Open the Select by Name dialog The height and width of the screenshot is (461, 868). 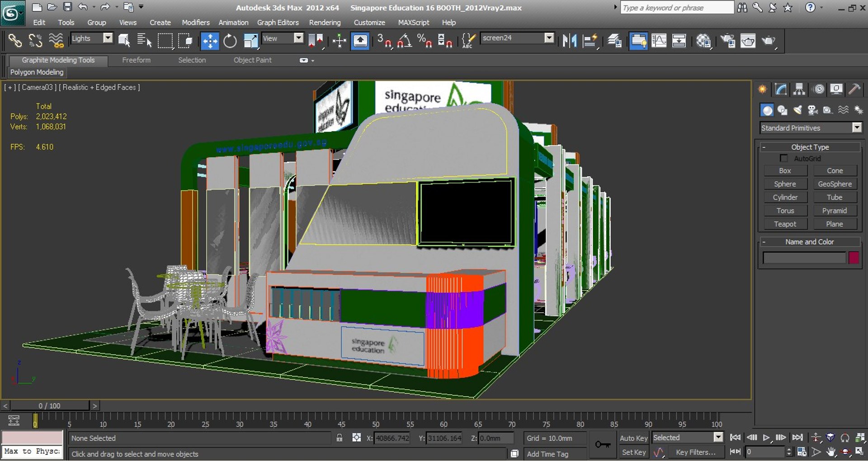point(144,41)
